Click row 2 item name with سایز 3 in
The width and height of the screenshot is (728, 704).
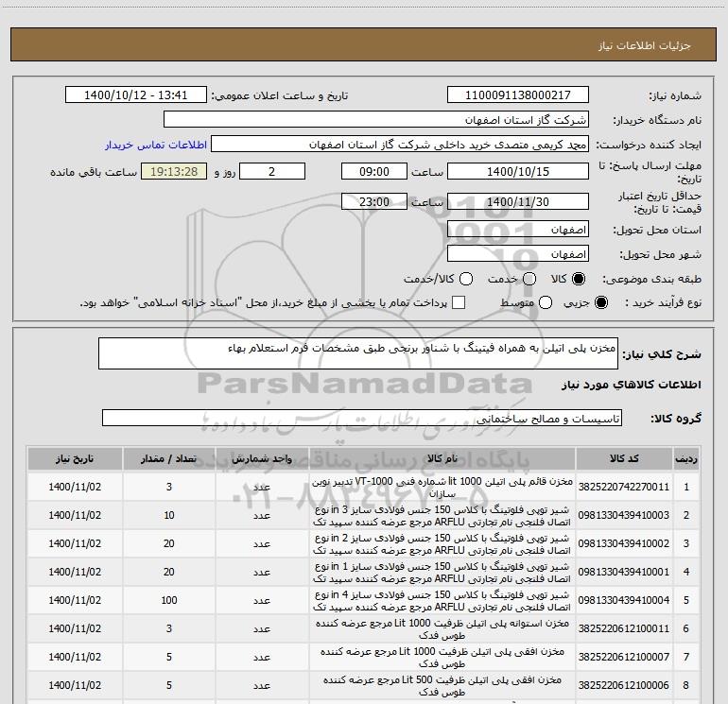click(442, 515)
